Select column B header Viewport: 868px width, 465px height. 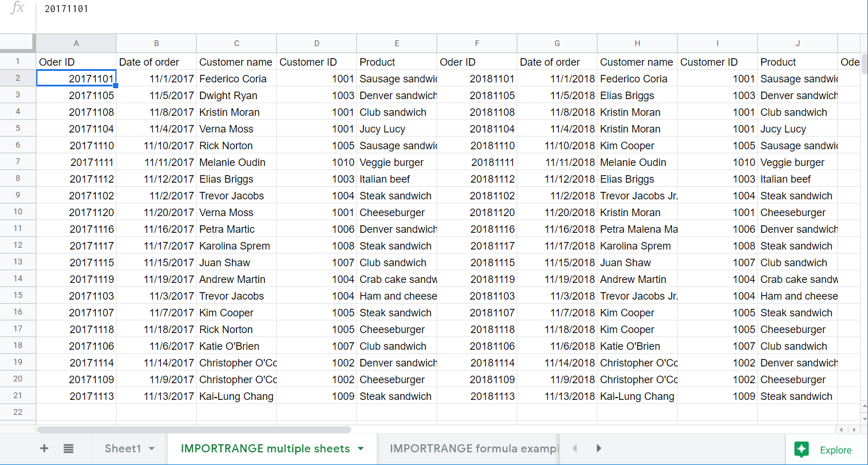coord(156,43)
